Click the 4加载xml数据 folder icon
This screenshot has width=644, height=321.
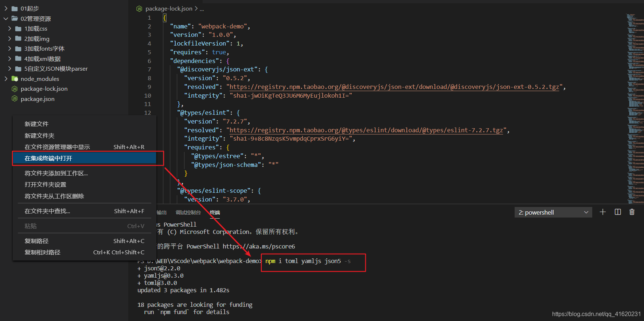(x=18, y=59)
